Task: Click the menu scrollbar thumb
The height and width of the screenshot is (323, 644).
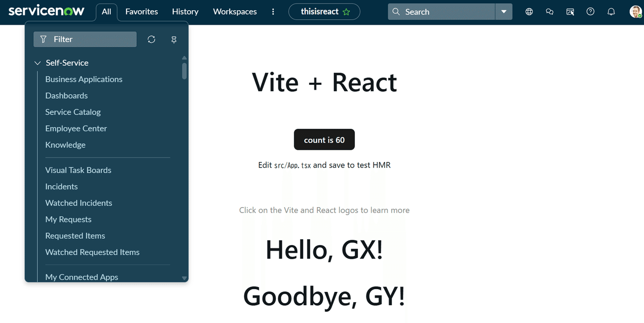Action: click(x=185, y=71)
